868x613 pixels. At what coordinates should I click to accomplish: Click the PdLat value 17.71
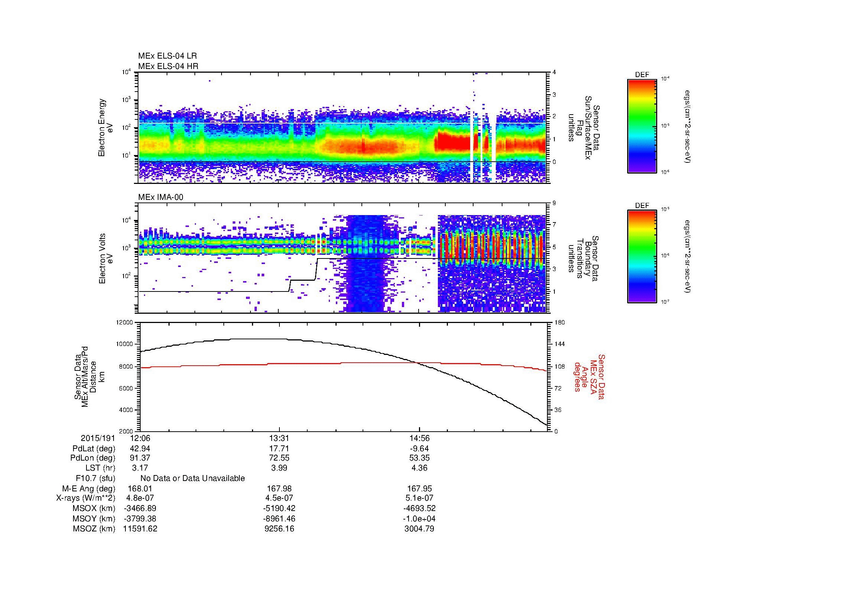pyautogui.click(x=279, y=449)
